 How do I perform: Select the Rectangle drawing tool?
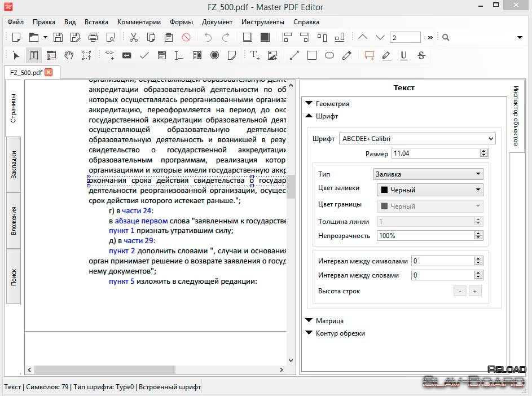point(312,55)
